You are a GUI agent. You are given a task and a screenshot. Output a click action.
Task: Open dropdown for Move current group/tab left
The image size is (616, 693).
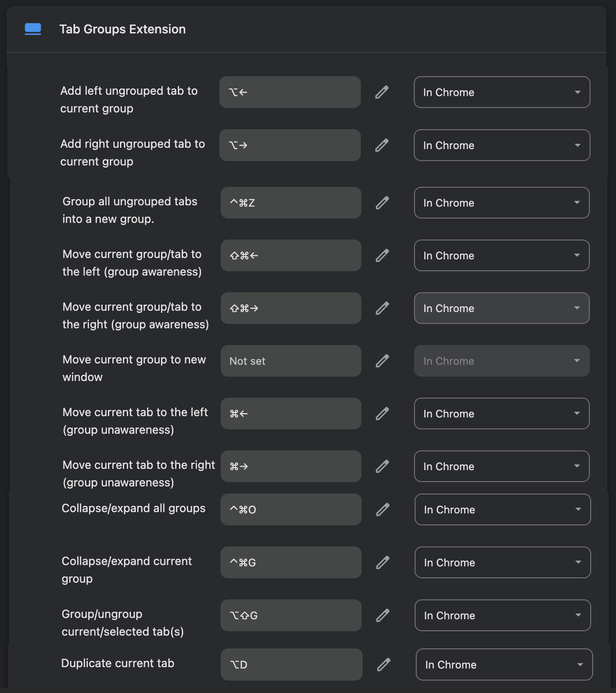coord(501,256)
